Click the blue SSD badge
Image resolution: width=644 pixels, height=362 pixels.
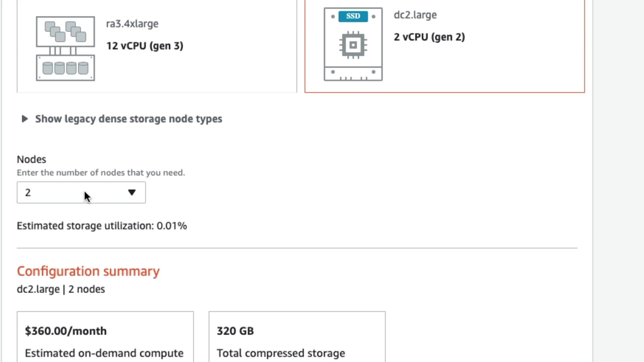[353, 16]
